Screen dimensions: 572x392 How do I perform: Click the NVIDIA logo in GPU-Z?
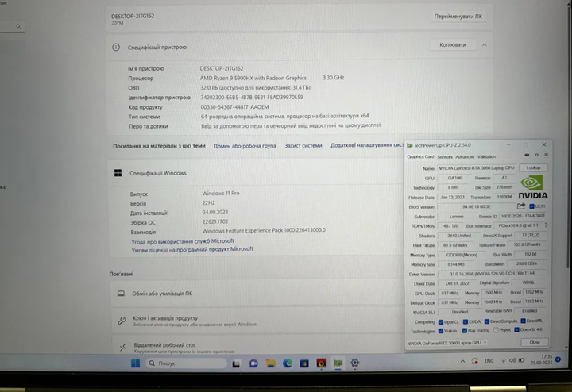coord(532,187)
